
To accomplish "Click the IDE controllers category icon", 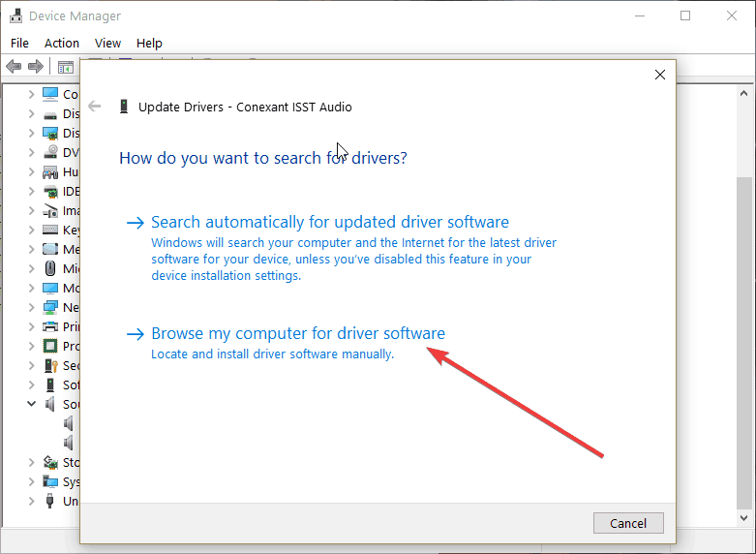I will (x=50, y=192).
